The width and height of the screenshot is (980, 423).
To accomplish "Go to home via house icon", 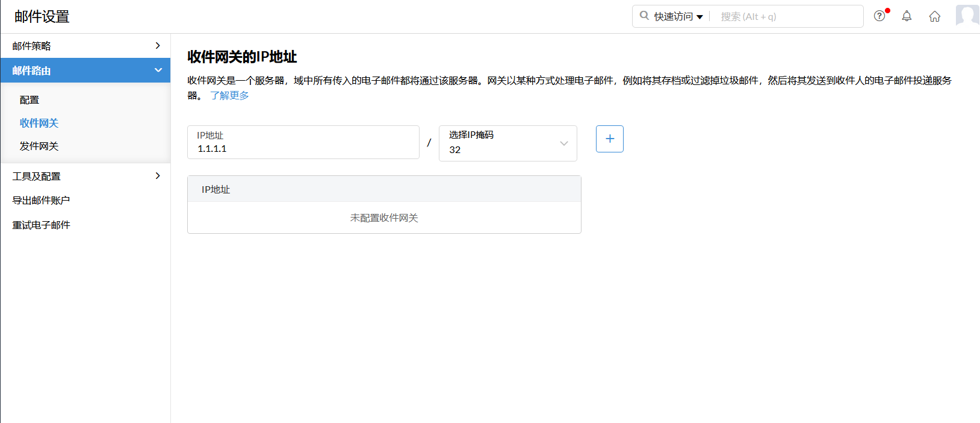I will click(x=934, y=16).
